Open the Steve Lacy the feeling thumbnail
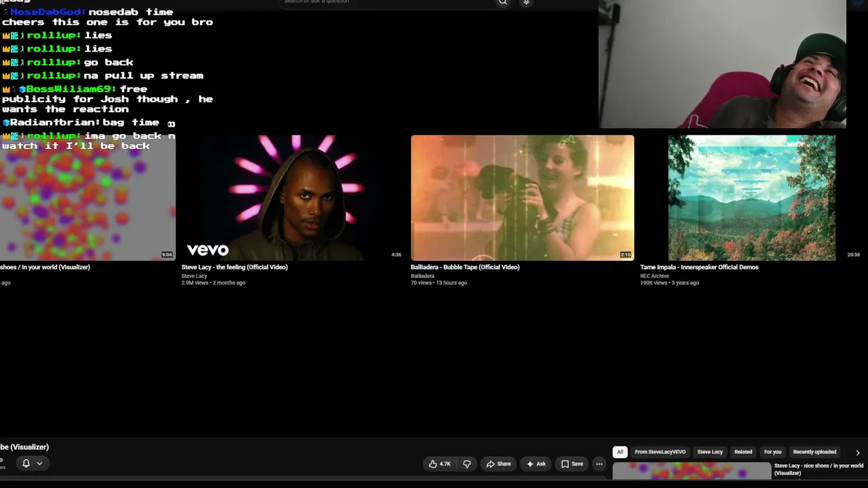The width and height of the screenshot is (868, 488). point(292,198)
